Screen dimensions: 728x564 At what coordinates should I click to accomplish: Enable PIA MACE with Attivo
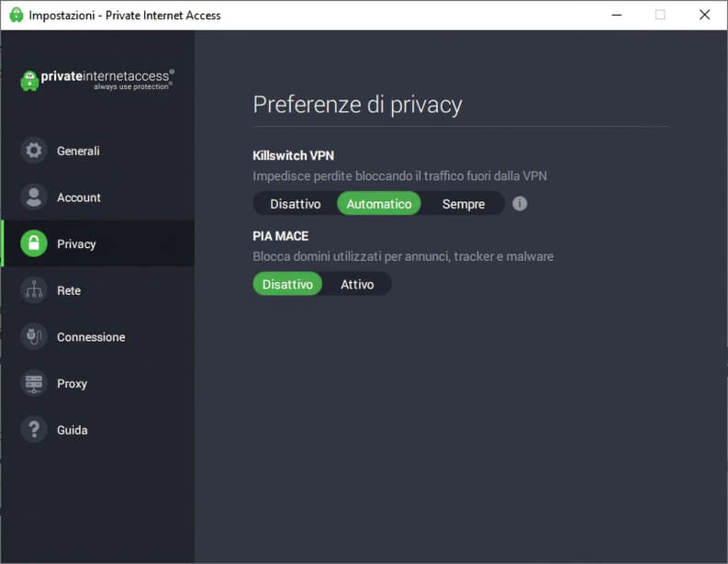point(357,284)
